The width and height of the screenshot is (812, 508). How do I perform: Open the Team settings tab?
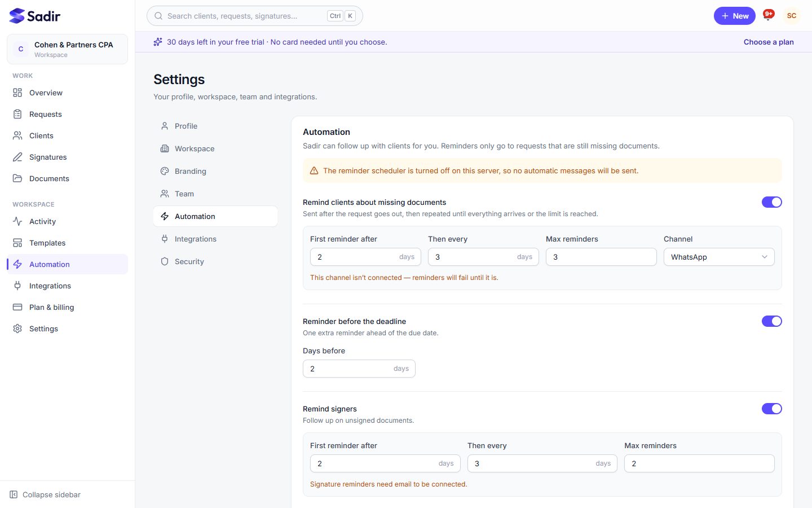coord(215,194)
